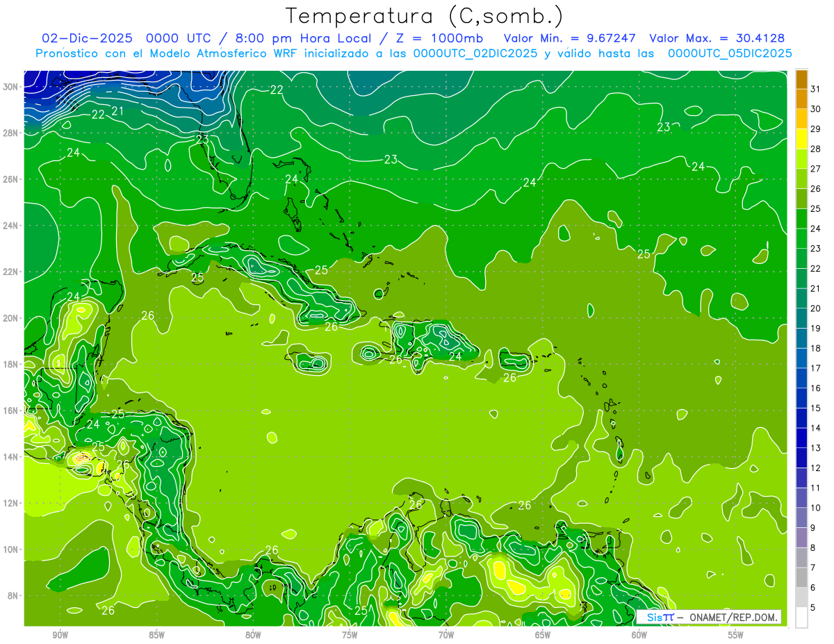Click legend scale value 11
834x644 pixels.
point(816,488)
